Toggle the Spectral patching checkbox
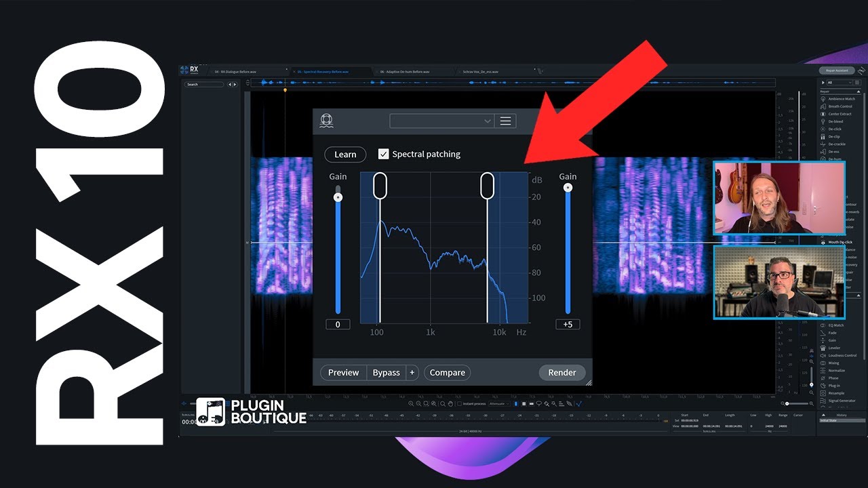Image resolution: width=868 pixels, height=488 pixels. (383, 154)
